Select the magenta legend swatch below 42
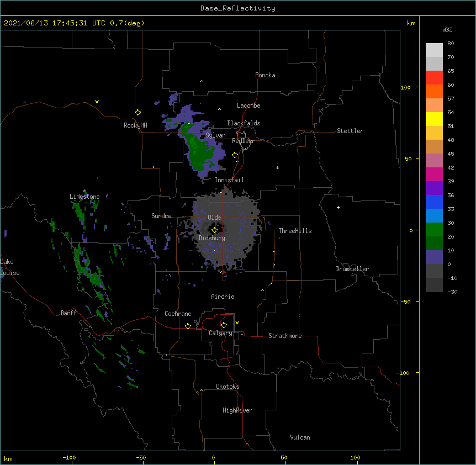Image resolution: width=476 pixels, height=465 pixels. pos(434,174)
